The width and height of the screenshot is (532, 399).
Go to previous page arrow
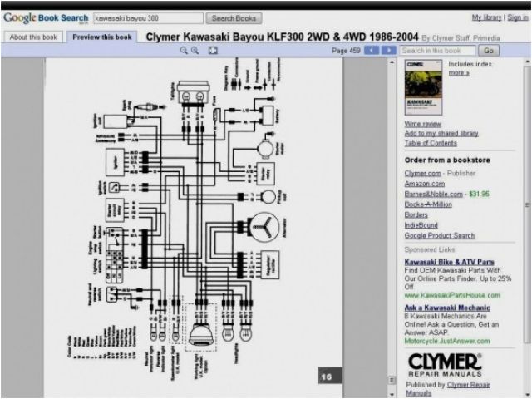coord(372,51)
